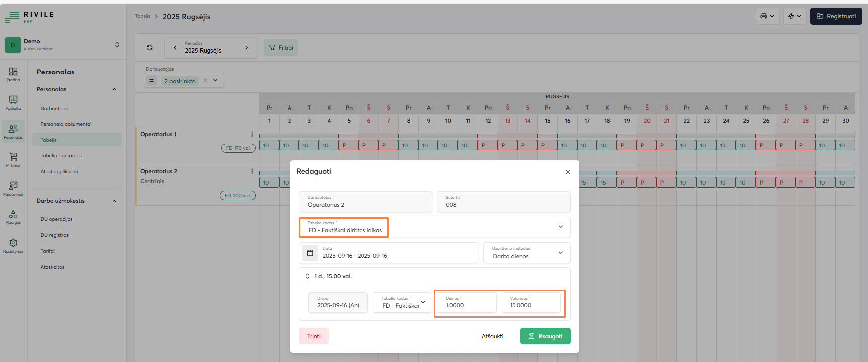Toggle the 1 d., 15.00 val. summary row
The width and height of the screenshot is (868, 362).
click(308, 276)
